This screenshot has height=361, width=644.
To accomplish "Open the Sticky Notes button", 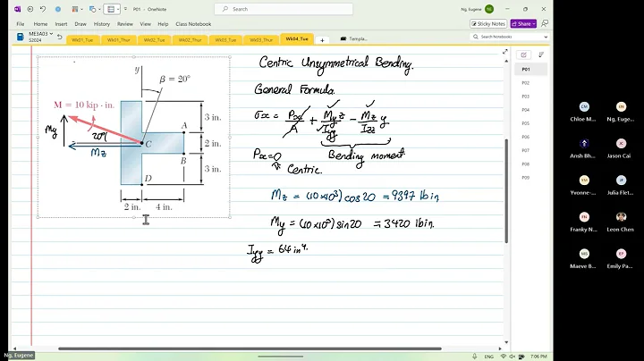I will tap(488, 24).
